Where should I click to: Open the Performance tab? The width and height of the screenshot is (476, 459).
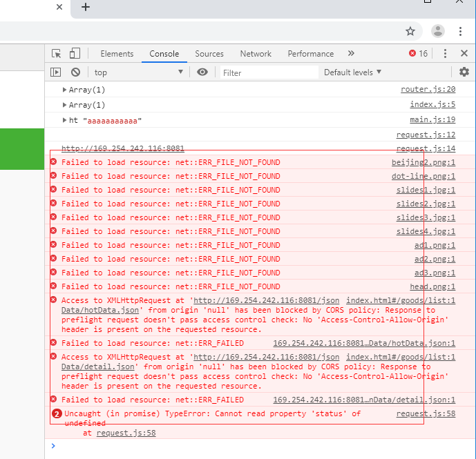tap(311, 54)
